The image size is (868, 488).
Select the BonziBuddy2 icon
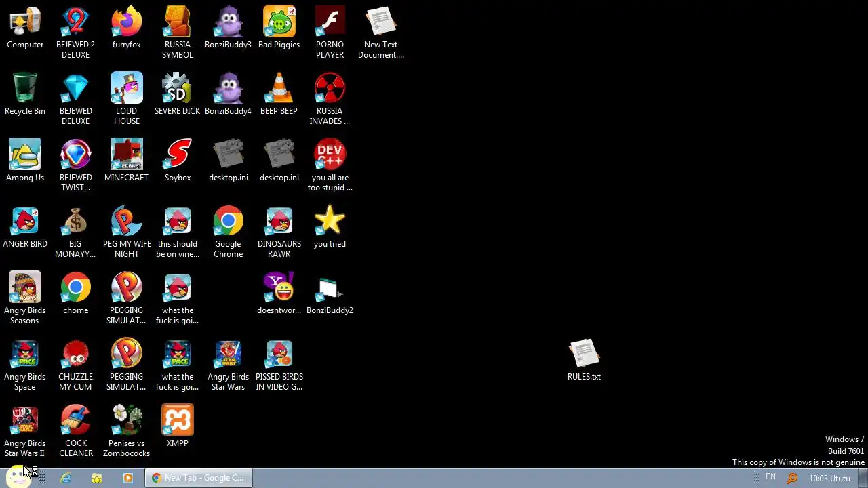coord(330,288)
